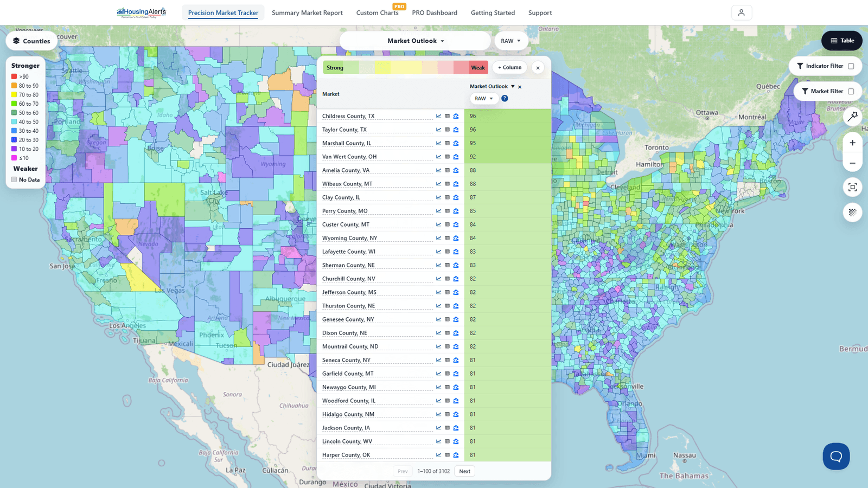
Task: Click house arrow icon for Harper County, OK
Action: point(456,455)
